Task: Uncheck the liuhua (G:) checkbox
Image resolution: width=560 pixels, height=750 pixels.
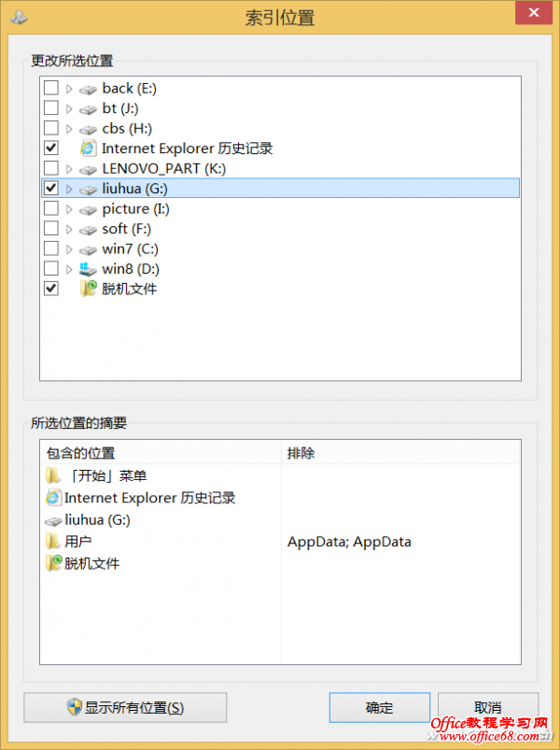Action: point(51,189)
